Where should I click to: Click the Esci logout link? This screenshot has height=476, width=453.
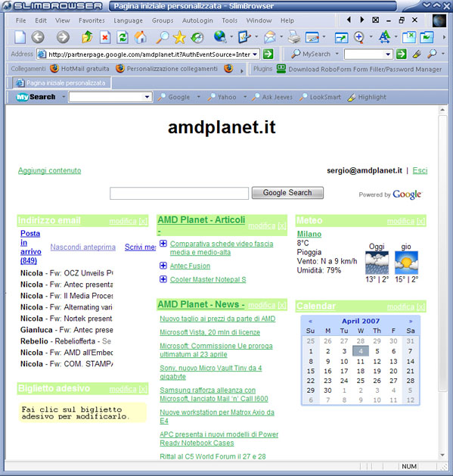[x=420, y=170]
